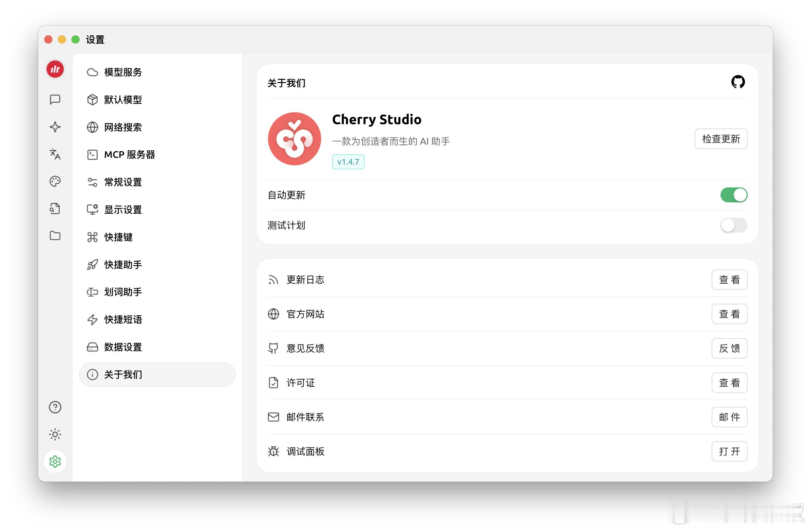The width and height of the screenshot is (811, 532).
Task: Click the 测试计划 label
Action: [x=286, y=225]
